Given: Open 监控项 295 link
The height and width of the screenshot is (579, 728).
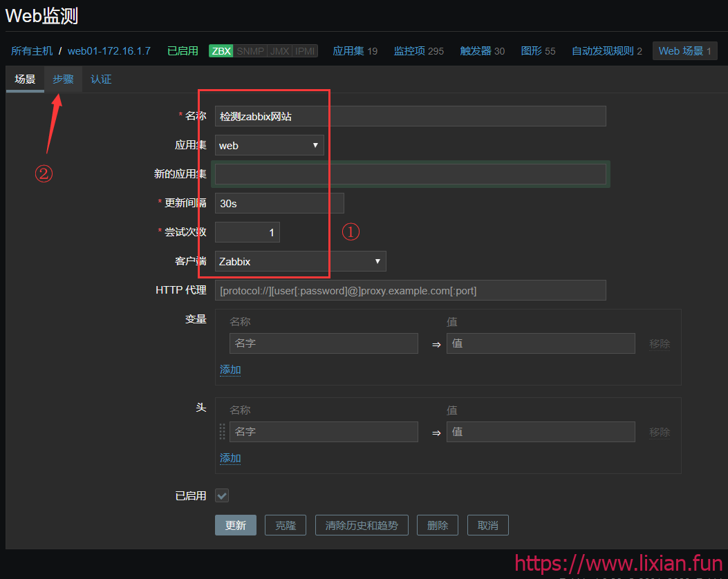Looking at the screenshot, I should click(419, 51).
